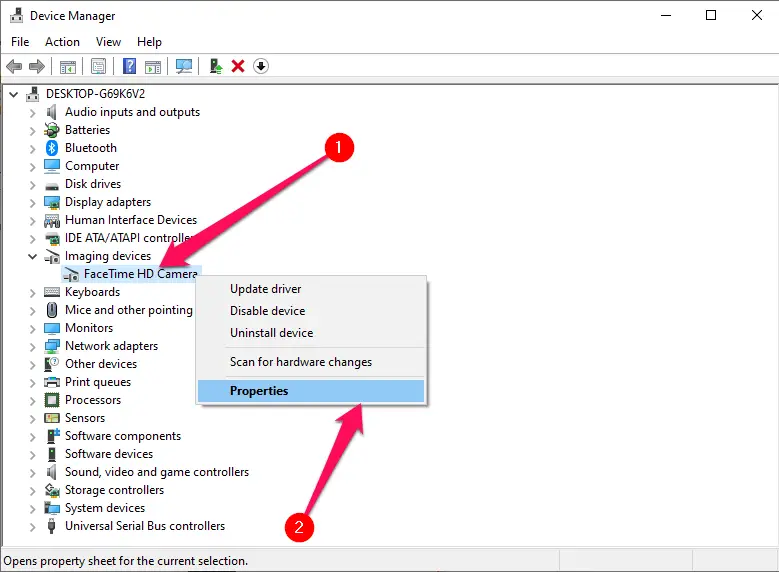Screen dimensions: 779x572
Task: Click the Mice and other pointing icon
Action: tap(52, 310)
